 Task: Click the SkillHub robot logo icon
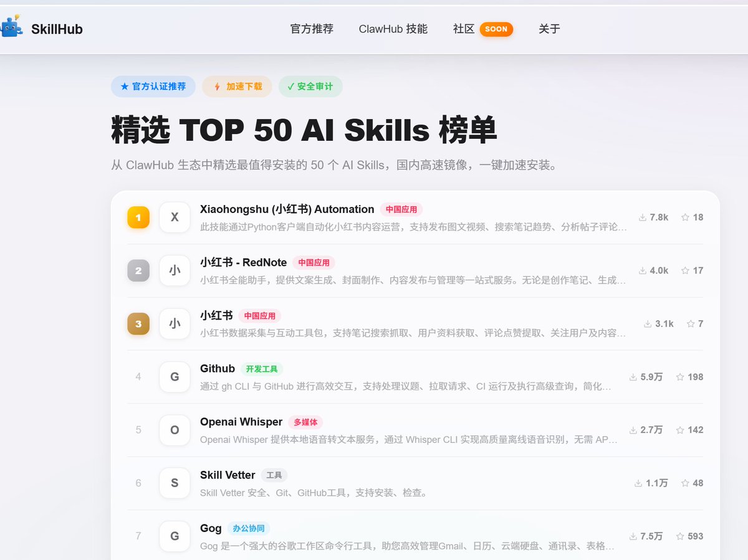pyautogui.click(x=11, y=28)
